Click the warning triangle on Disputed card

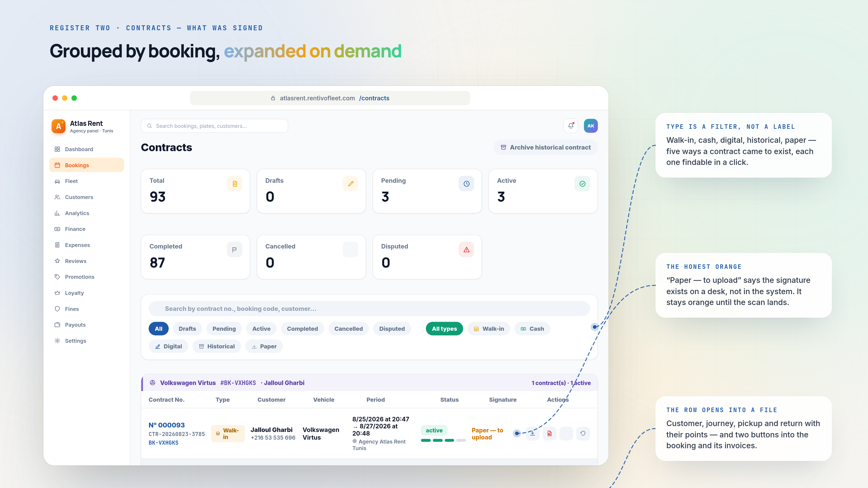[466, 250]
